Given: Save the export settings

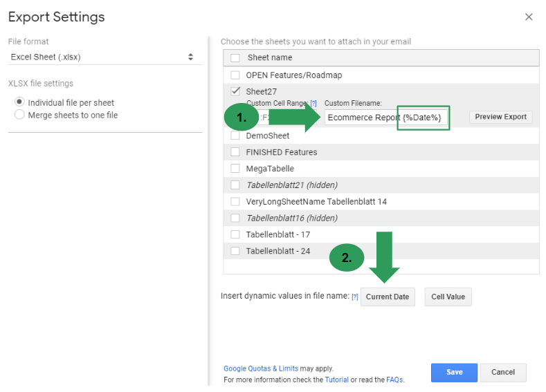Looking at the screenshot, I should point(454,372).
